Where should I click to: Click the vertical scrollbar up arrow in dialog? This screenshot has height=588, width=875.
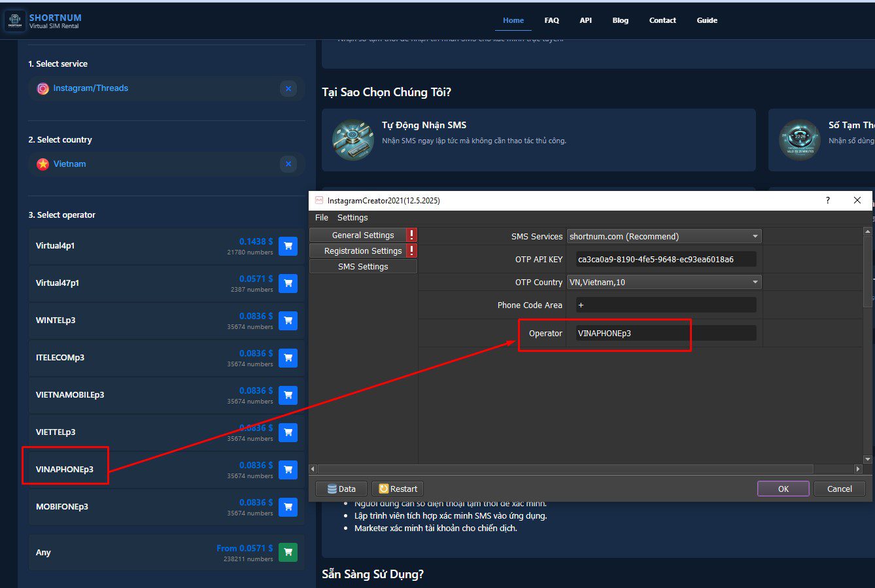[x=868, y=232]
